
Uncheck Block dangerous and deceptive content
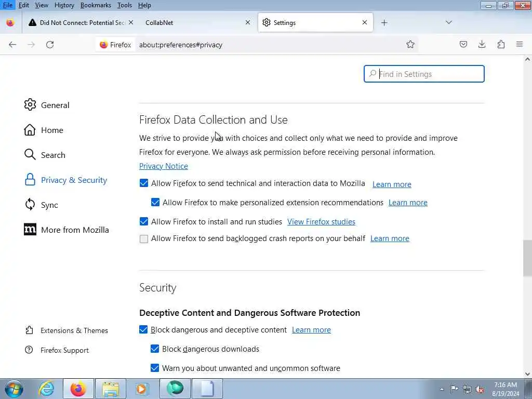pos(143,330)
